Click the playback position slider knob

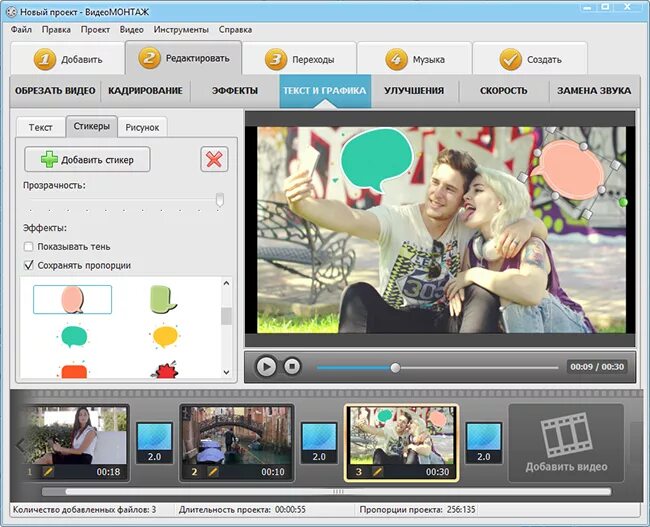tap(395, 367)
